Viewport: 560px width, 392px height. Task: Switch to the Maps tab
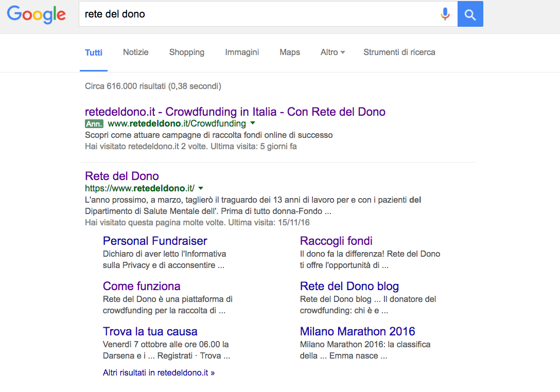[290, 52]
